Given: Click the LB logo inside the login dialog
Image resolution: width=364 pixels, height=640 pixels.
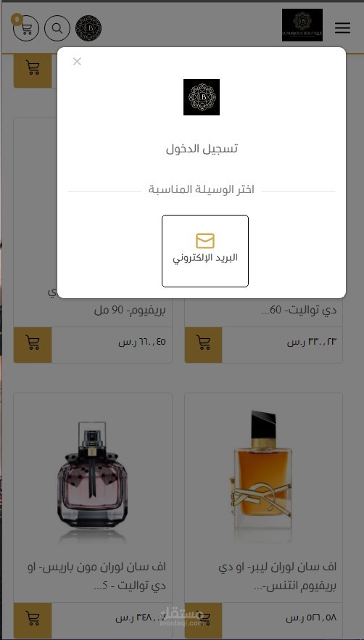Looking at the screenshot, I should pos(202,97).
